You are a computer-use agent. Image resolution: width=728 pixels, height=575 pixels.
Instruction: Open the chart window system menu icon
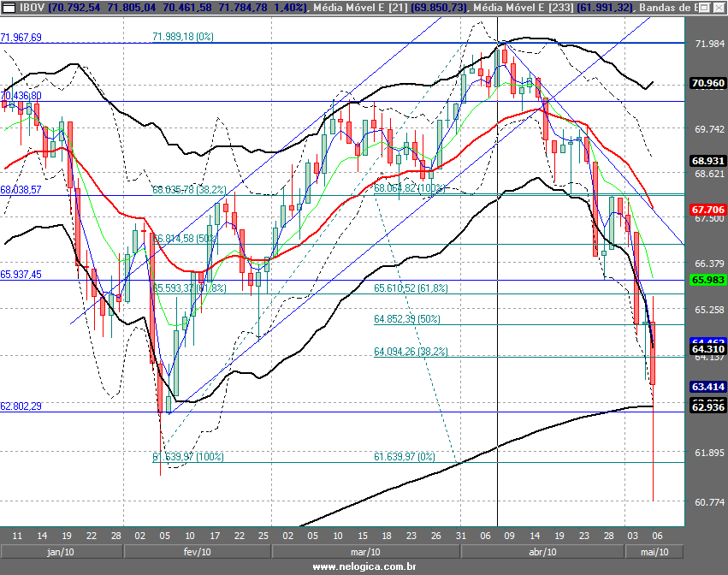pyautogui.click(x=9, y=7)
